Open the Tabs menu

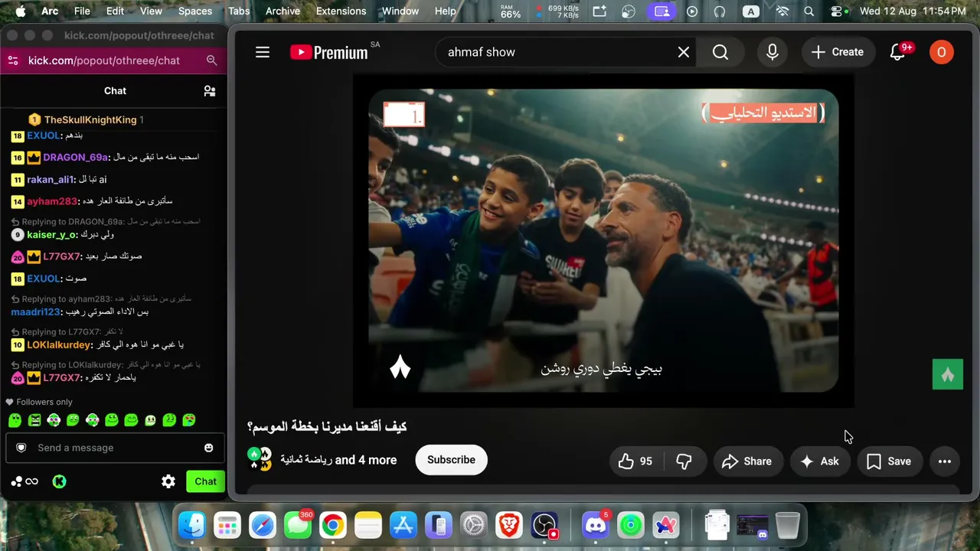tap(239, 11)
